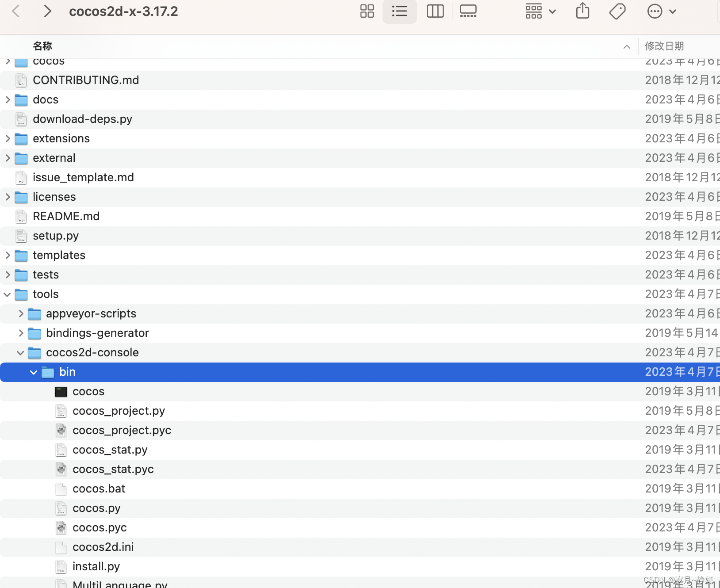720x588 pixels.
Task: Select the cocos_project.pyc file icon
Action: click(x=61, y=430)
